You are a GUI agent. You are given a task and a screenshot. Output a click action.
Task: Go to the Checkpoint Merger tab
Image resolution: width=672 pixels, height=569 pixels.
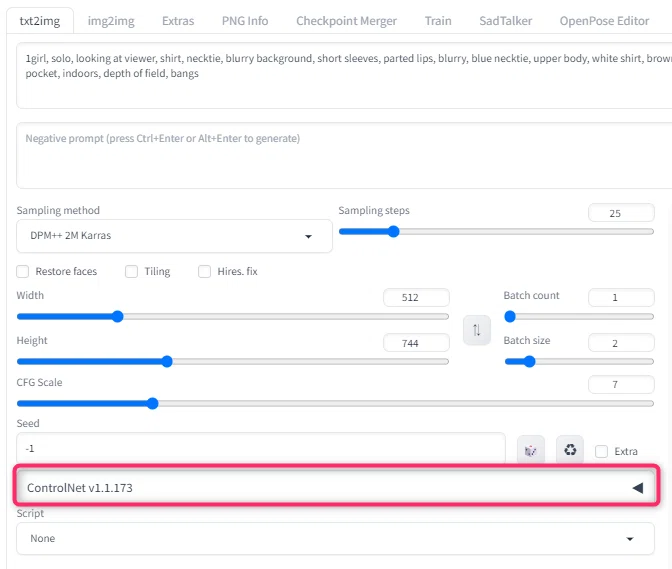click(346, 21)
